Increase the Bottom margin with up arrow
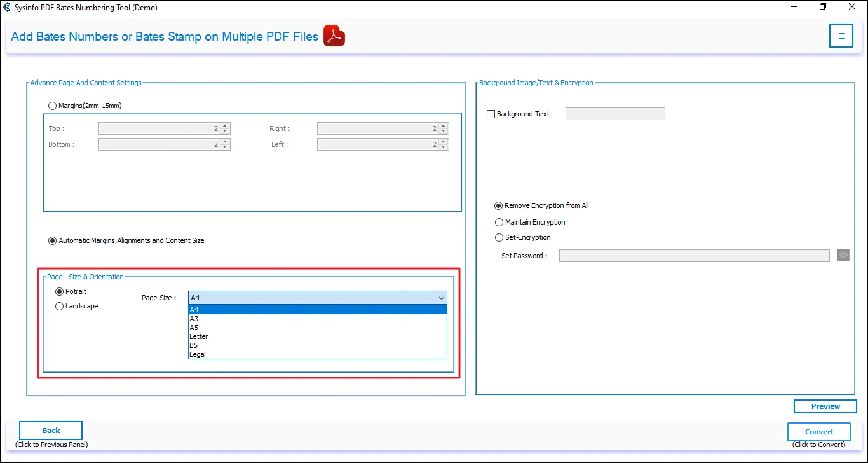The image size is (868, 463). (225, 142)
